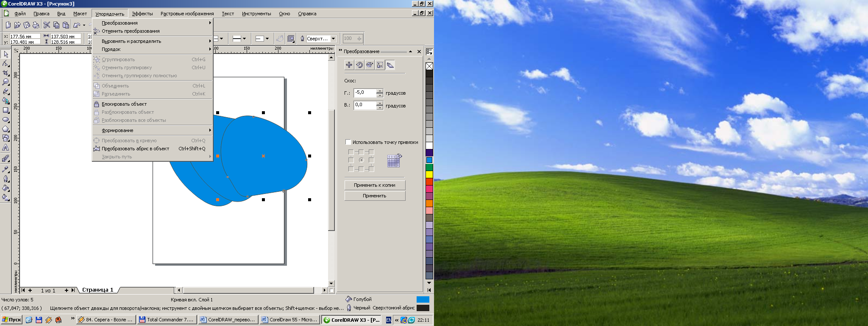Increase horizontal skew 'Г.' value spinner

pos(380,91)
